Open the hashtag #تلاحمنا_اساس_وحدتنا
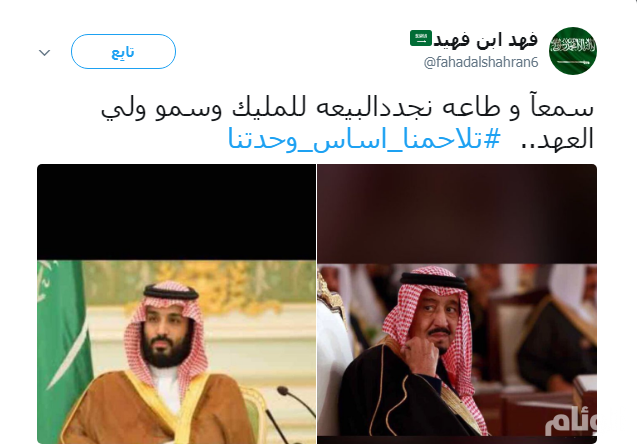The height and width of the screenshot is (448, 637). [364, 139]
